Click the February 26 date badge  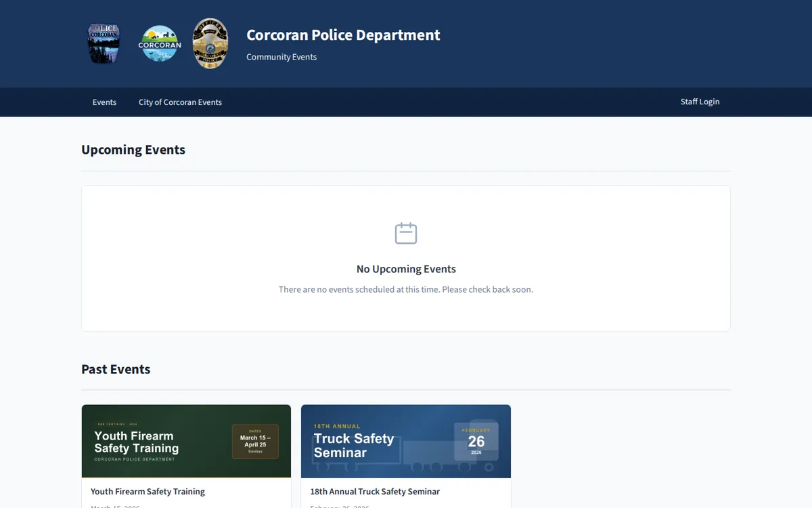476,441
